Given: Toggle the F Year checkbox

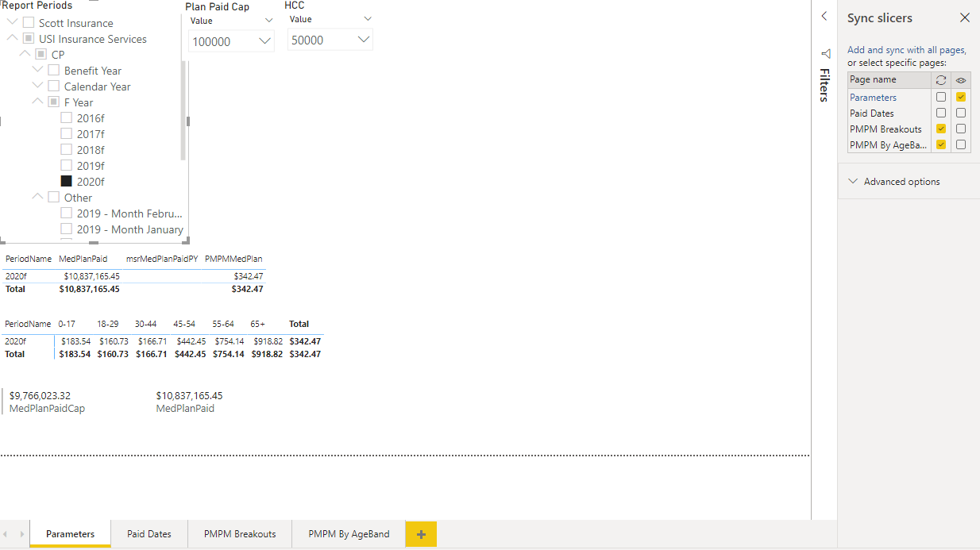Looking at the screenshot, I should tap(54, 102).
